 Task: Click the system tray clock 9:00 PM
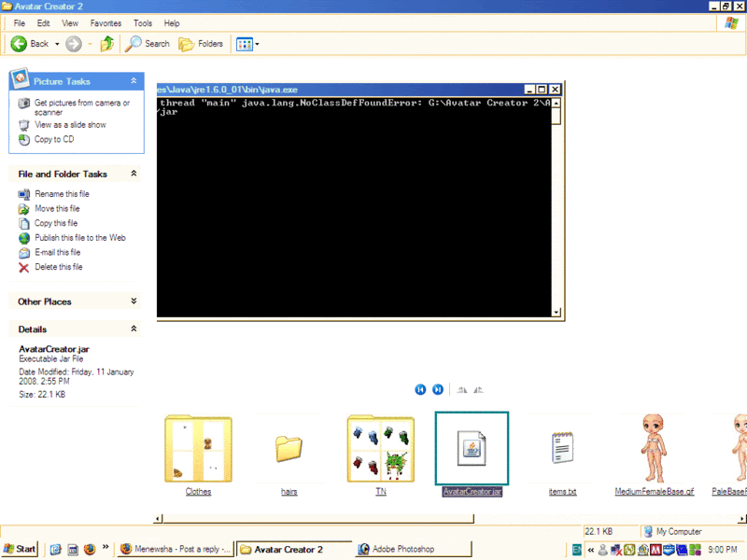pos(723,550)
